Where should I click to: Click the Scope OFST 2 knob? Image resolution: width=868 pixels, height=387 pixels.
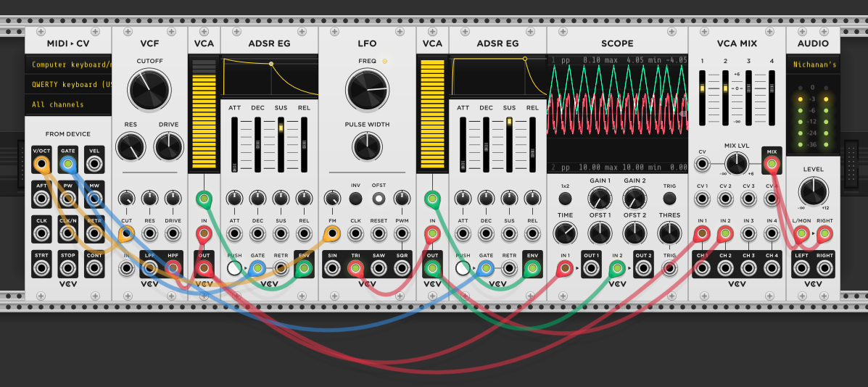(x=635, y=233)
